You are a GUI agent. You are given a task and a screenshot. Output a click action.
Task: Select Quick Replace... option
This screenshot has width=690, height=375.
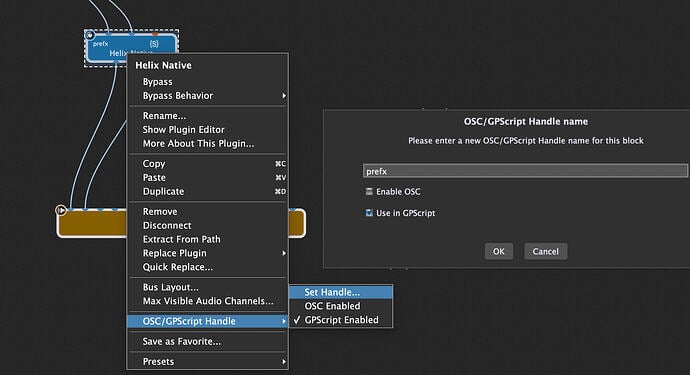pyautogui.click(x=208, y=267)
